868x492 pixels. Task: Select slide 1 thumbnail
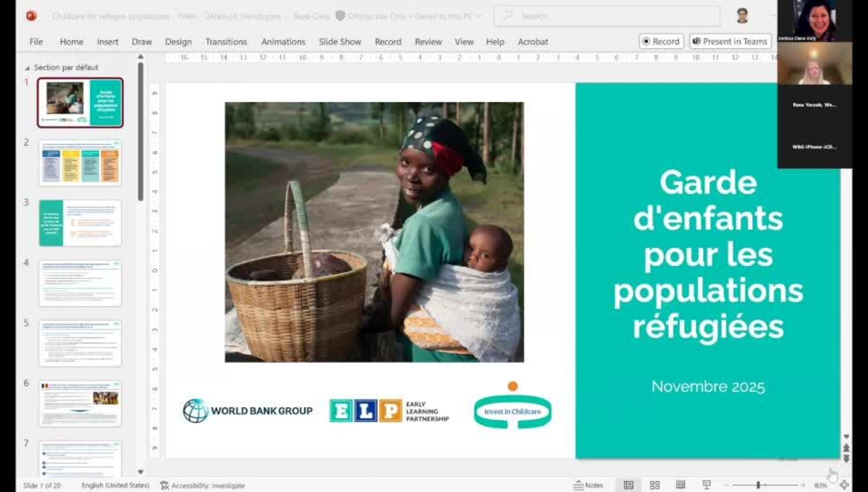80,102
